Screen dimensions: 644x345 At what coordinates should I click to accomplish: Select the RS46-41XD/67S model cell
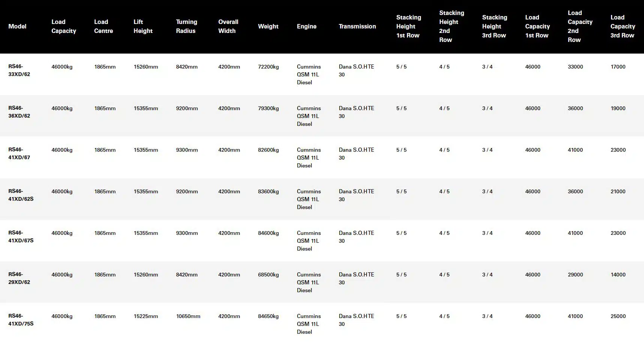(21, 237)
